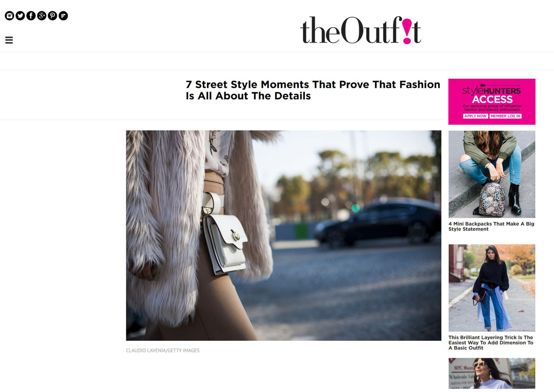Open the Flipboard social icon
The height and width of the screenshot is (392, 554).
click(x=63, y=16)
